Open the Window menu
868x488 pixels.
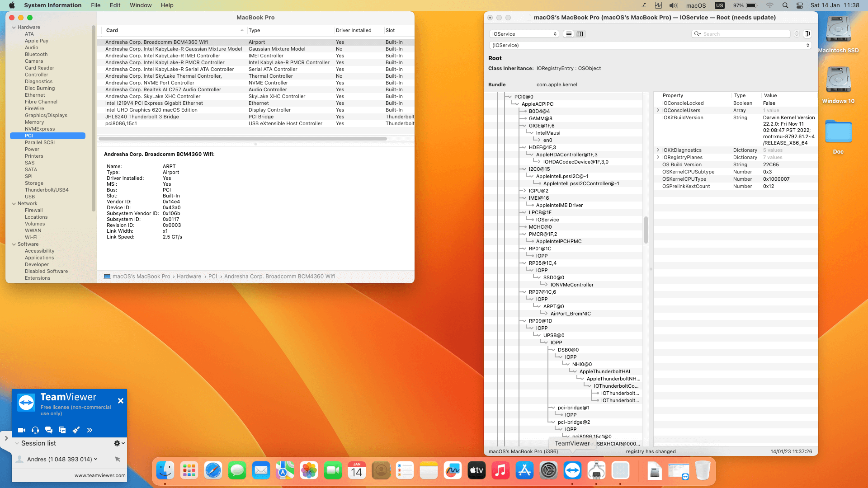tap(141, 5)
